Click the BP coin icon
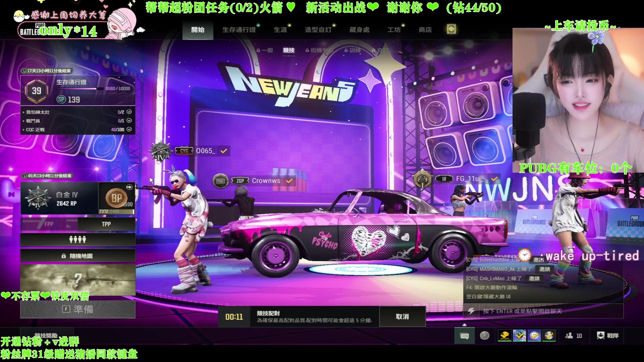Screen dimensions: 644x362 click(x=116, y=198)
